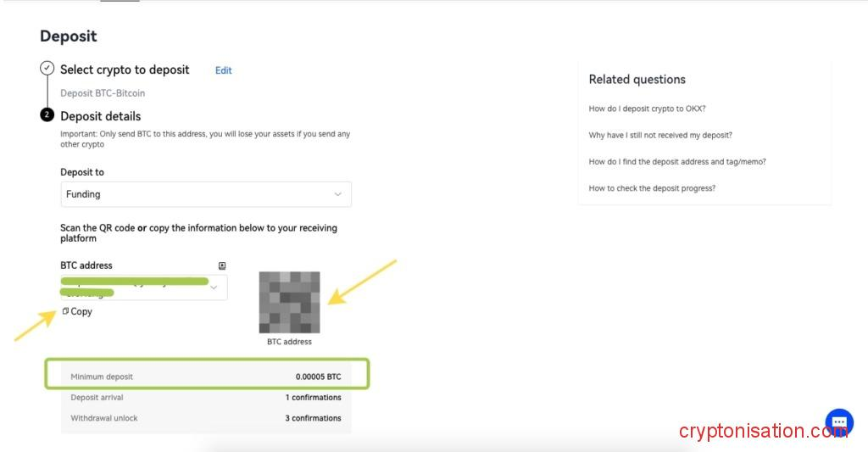
Task: Open 'Why have I still not received my deposit?'
Action: click(660, 135)
